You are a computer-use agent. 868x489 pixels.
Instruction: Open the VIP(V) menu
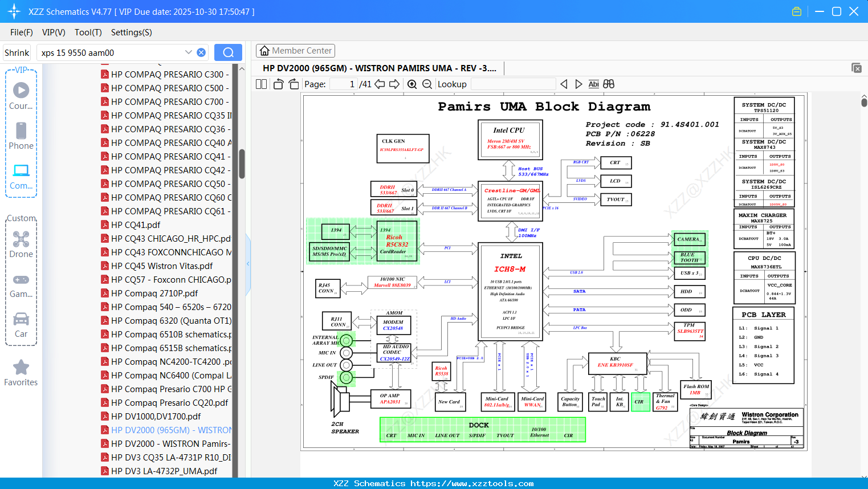click(x=54, y=32)
